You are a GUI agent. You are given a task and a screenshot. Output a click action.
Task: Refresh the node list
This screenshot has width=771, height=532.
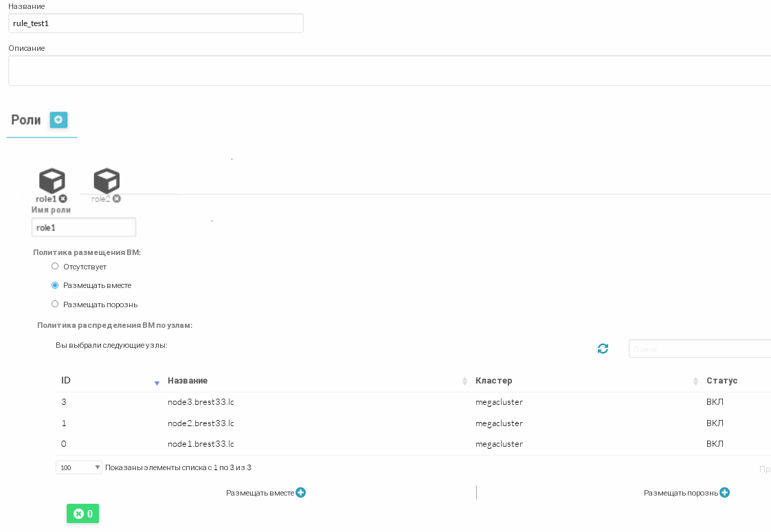point(603,348)
